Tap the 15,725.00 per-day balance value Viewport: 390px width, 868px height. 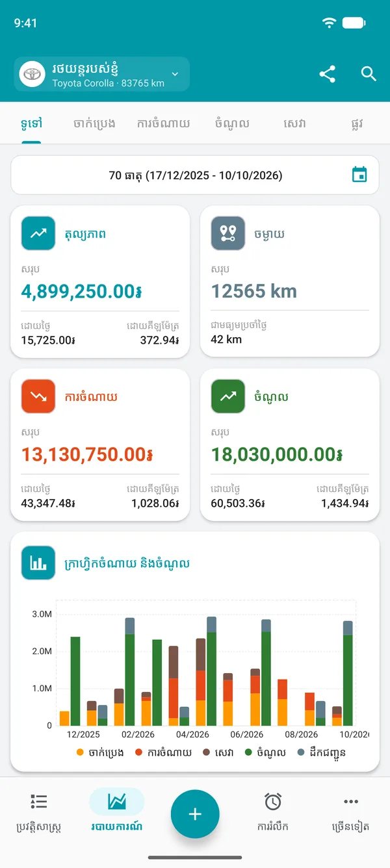tap(48, 339)
